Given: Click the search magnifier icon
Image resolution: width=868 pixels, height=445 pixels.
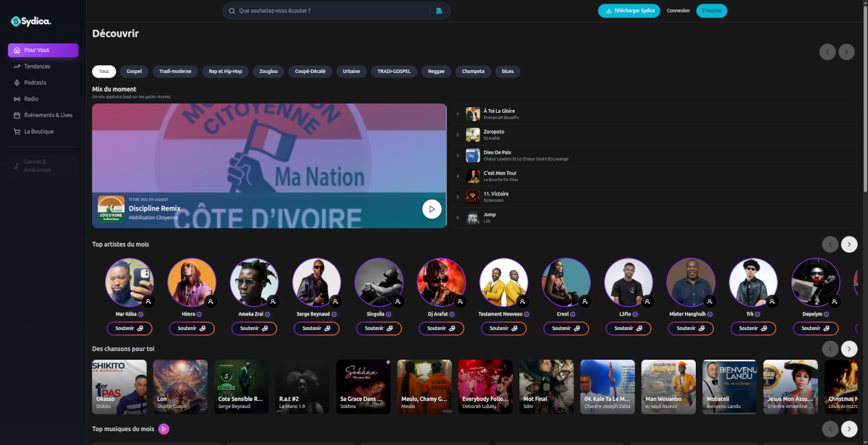Looking at the screenshot, I should [x=231, y=11].
